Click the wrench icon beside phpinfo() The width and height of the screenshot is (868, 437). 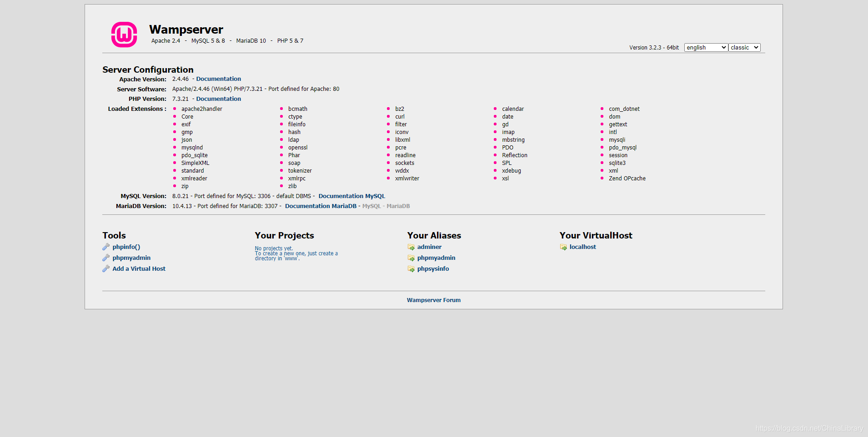[106, 247]
